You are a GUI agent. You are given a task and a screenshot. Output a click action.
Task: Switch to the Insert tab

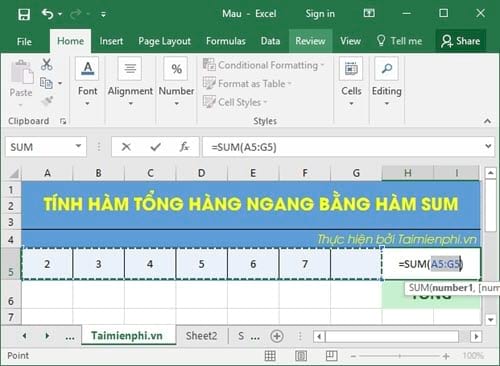[x=111, y=41]
